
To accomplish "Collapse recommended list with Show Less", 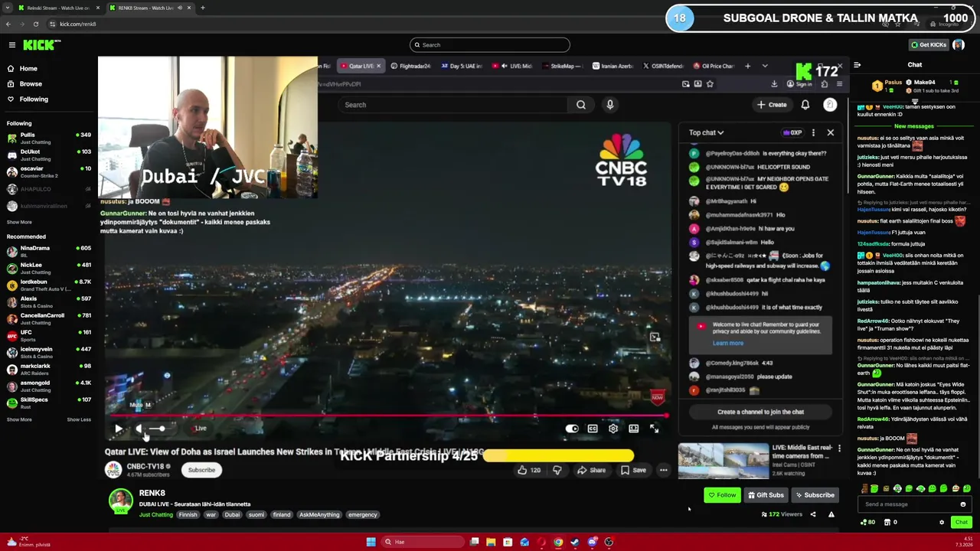I will [x=79, y=419].
